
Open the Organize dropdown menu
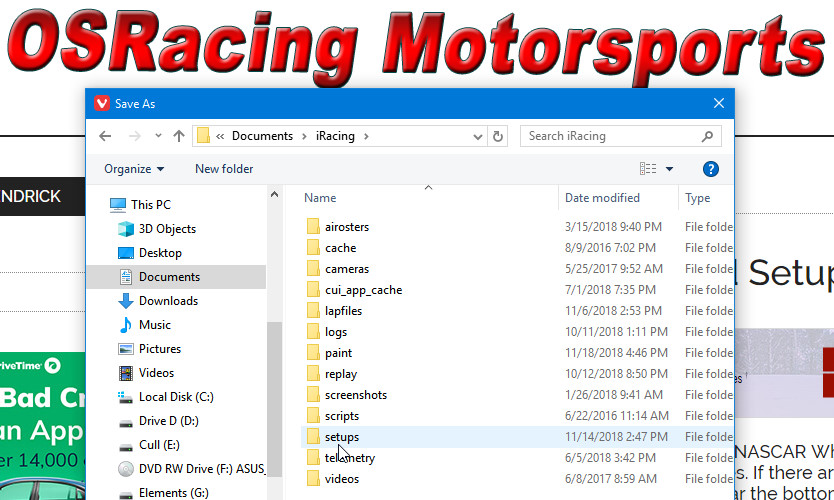(134, 169)
